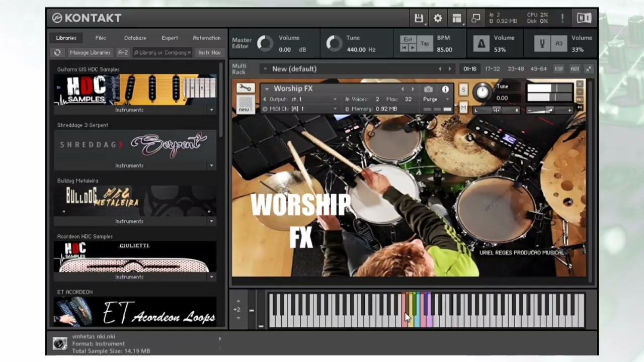Click the refresh libraries icon

(57, 52)
